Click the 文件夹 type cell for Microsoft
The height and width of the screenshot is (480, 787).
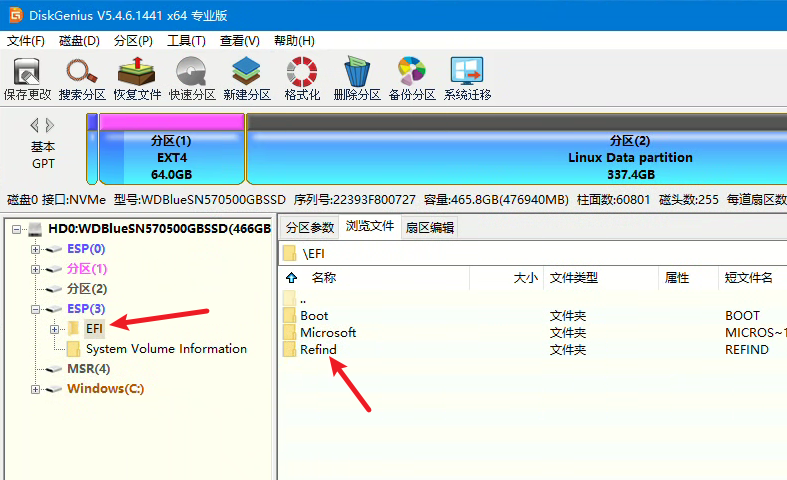point(568,333)
